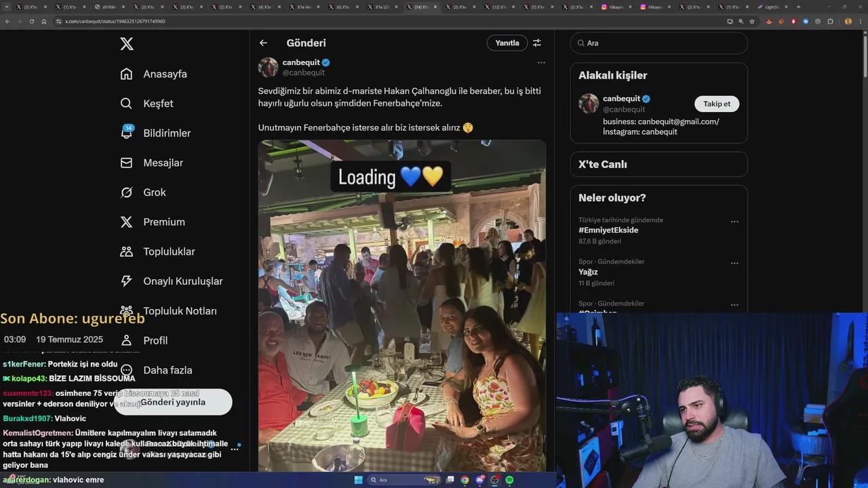Click canbequit avatar in Alakalı kişiler
This screenshot has height=488, width=868.
589,104
